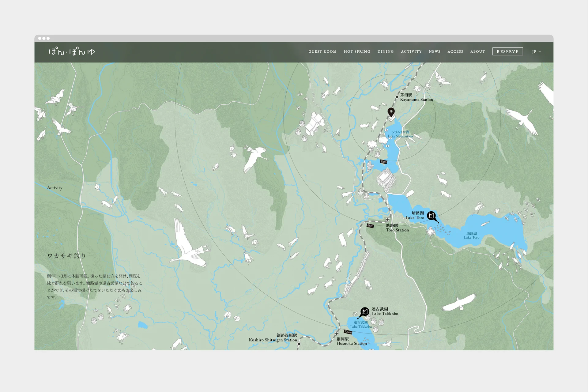Go to the HOT SPRING page
Viewport: 588px width, 392px height.
point(357,51)
